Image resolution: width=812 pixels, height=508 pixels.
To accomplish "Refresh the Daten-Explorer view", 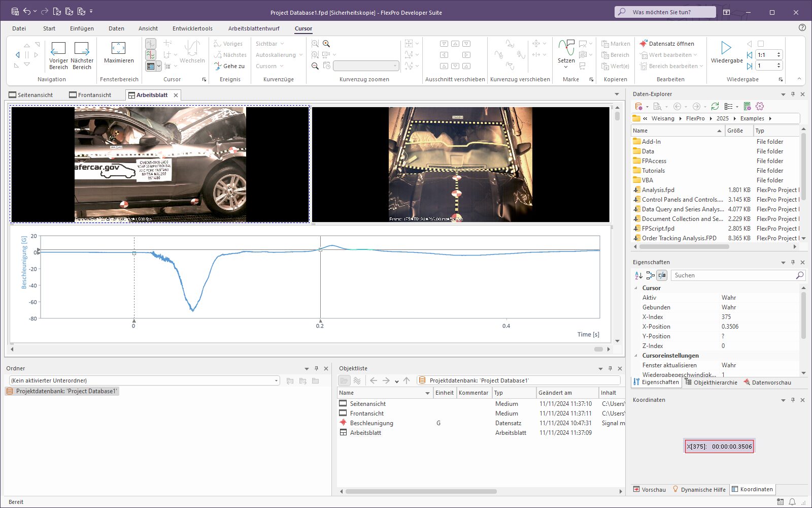I will (715, 106).
